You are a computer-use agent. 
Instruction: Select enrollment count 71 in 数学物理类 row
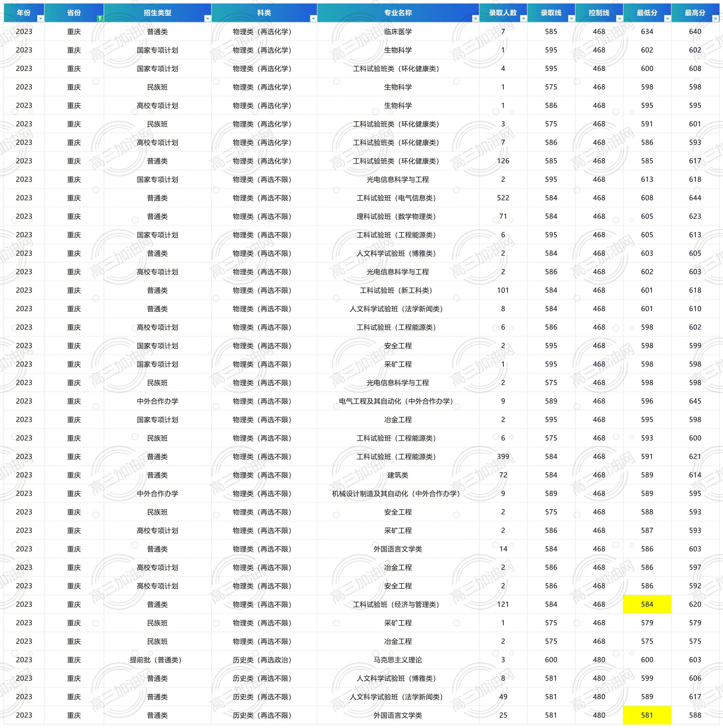[503, 216]
